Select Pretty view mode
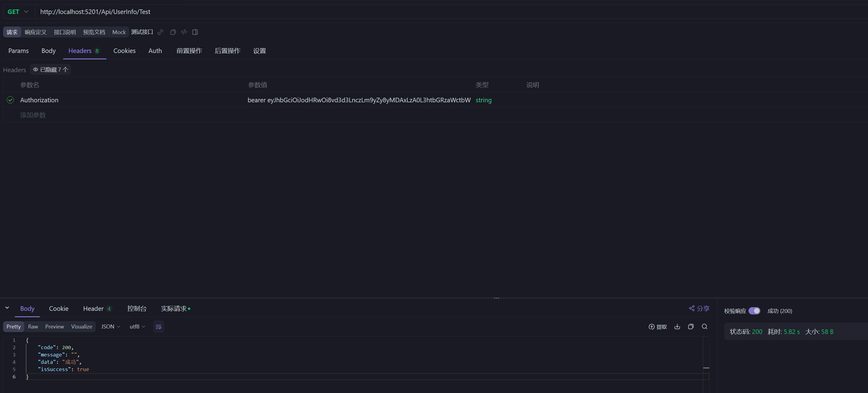 tap(13, 327)
